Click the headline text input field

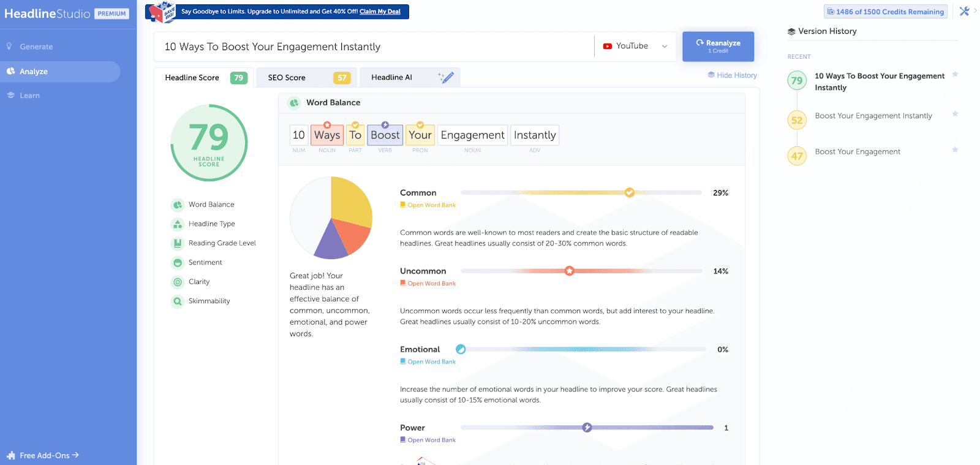(x=374, y=47)
